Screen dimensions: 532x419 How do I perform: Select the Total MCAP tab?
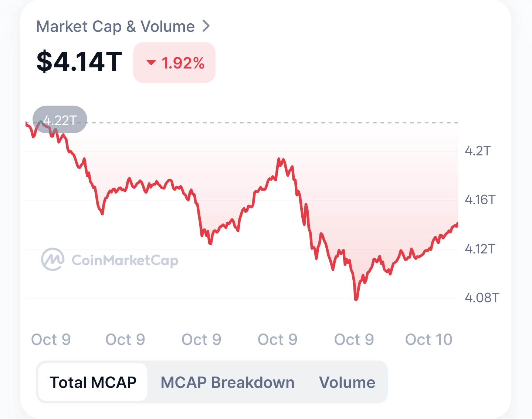tap(93, 382)
